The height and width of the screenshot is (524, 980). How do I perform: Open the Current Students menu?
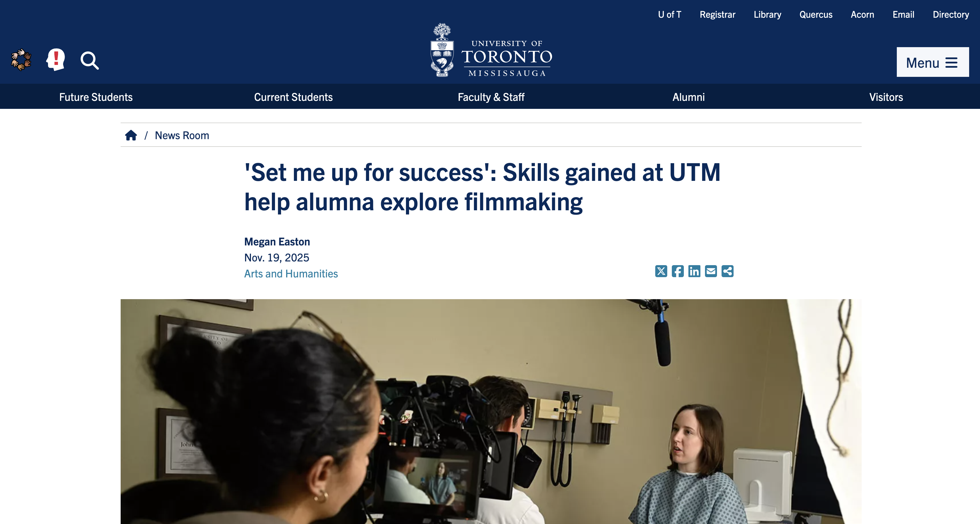tap(293, 97)
